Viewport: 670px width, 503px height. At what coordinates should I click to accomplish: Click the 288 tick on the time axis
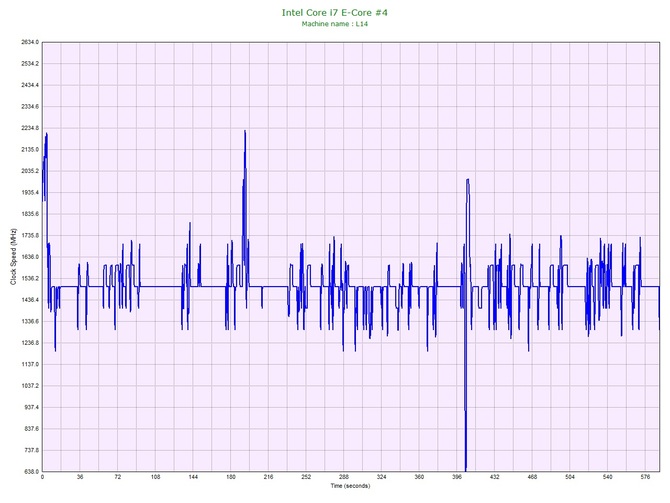pyautogui.click(x=344, y=477)
